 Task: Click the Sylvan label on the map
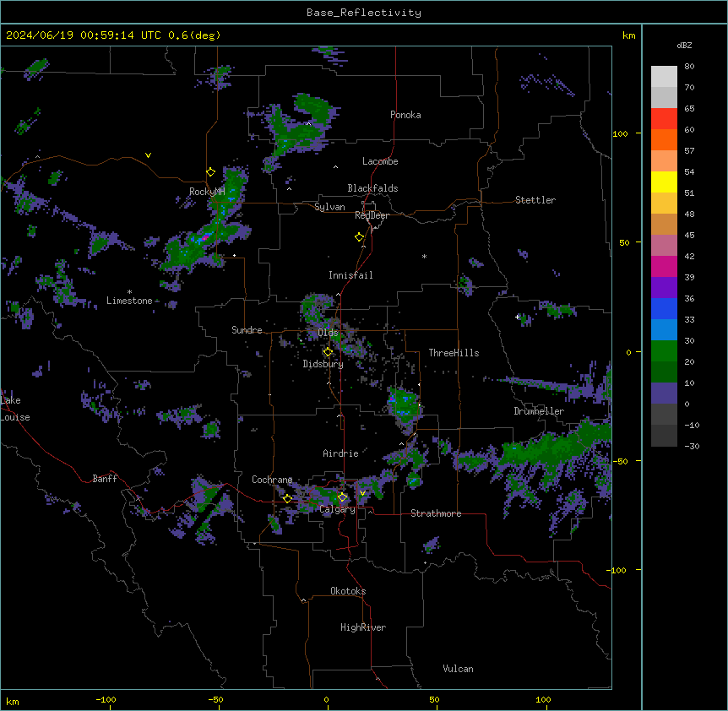(x=329, y=207)
